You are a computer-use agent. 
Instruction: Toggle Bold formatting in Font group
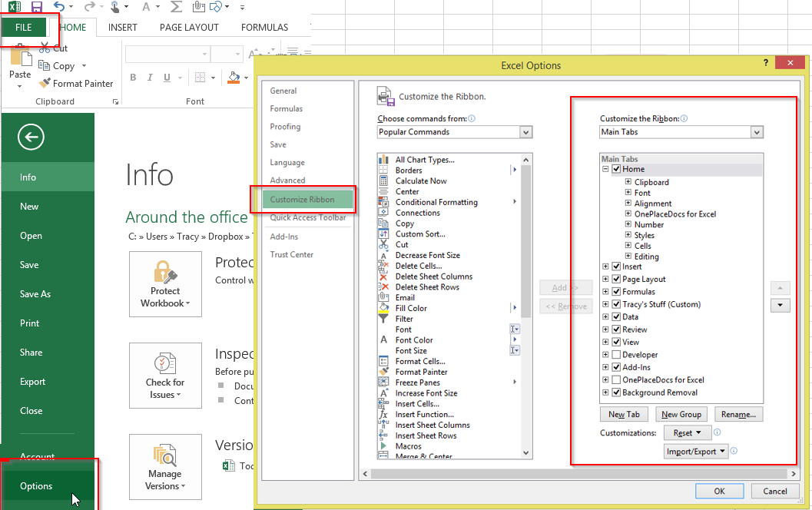[133, 77]
